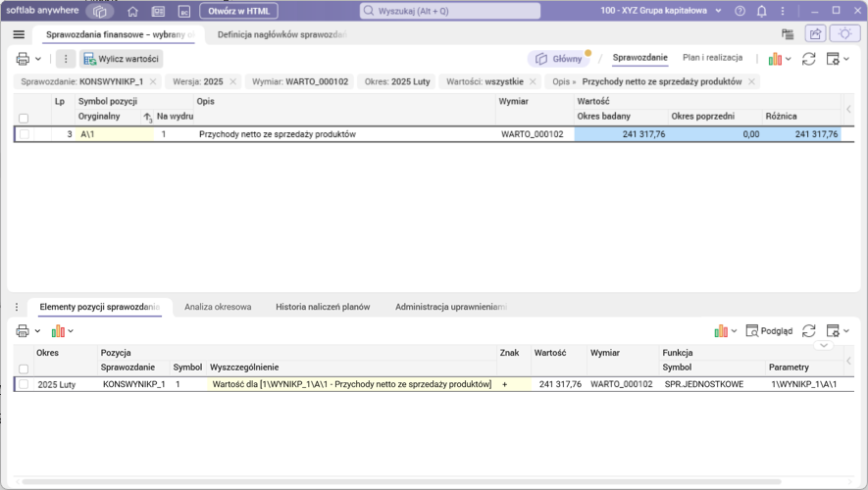Focus the Wyszukaj search field

pos(450,11)
